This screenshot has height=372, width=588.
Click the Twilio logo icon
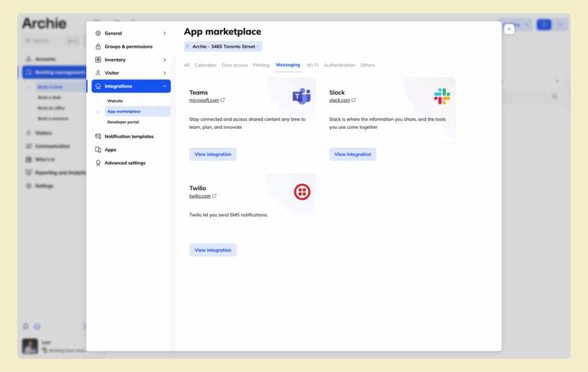point(301,191)
